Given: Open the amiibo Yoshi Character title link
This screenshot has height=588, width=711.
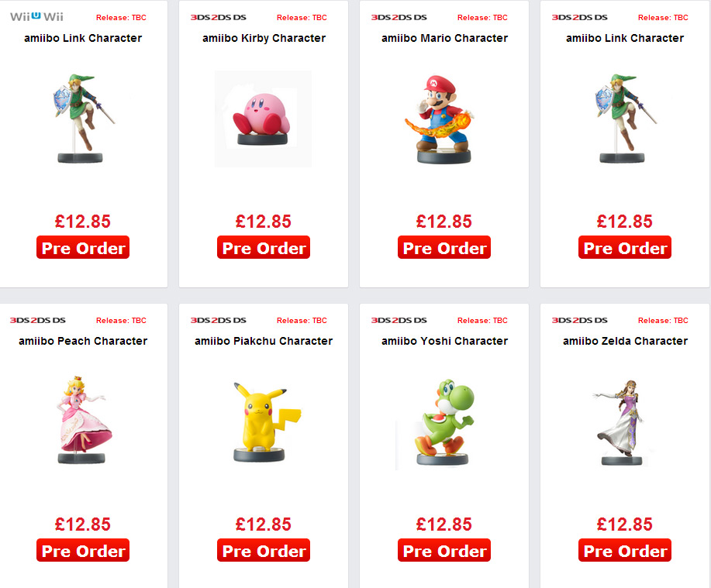Looking at the screenshot, I should pos(444,341).
